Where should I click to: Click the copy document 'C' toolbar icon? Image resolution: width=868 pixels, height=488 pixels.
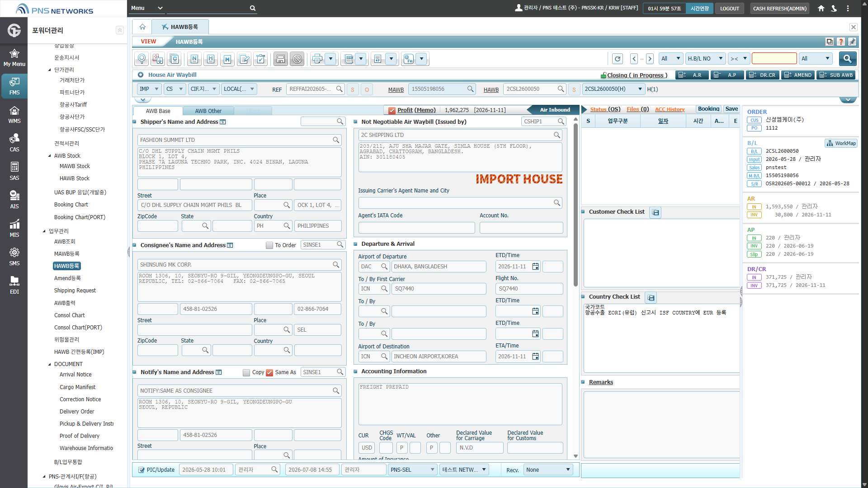coord(175,59)
